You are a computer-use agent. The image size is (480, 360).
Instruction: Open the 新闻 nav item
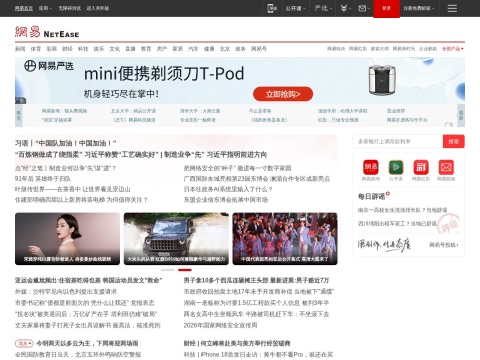click(x=20, y=49)
